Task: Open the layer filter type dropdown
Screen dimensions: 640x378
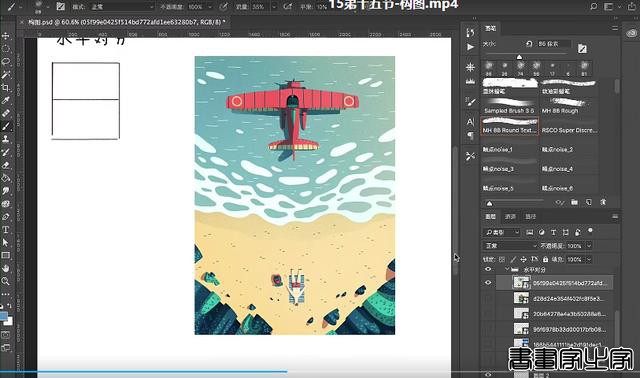Action: point(502,232)
